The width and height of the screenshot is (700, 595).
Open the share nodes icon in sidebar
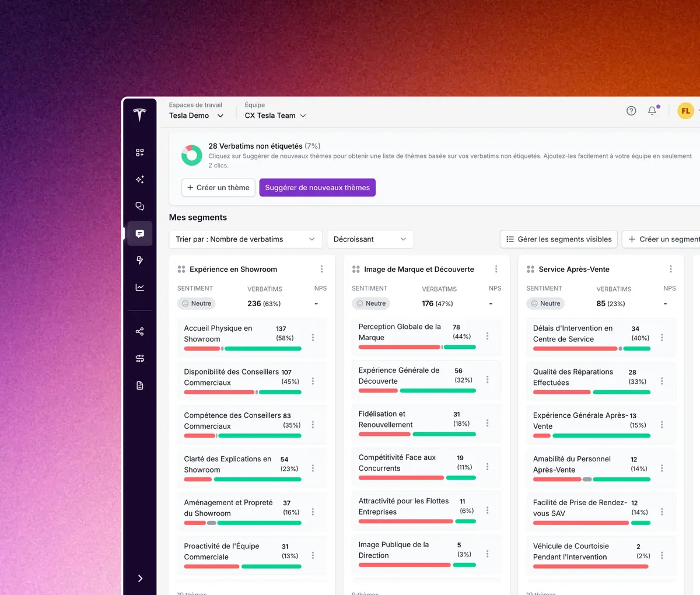click(x=139, y=331)
